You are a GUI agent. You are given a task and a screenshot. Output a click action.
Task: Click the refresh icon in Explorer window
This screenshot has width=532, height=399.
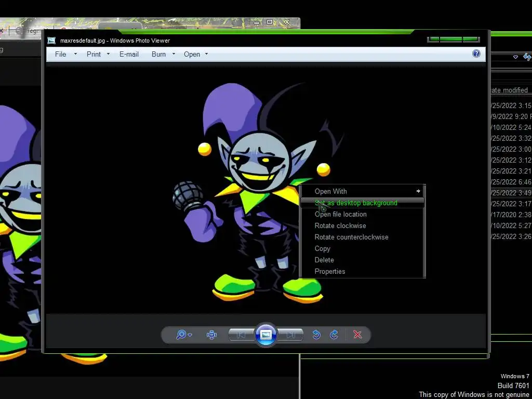[528, 57]
